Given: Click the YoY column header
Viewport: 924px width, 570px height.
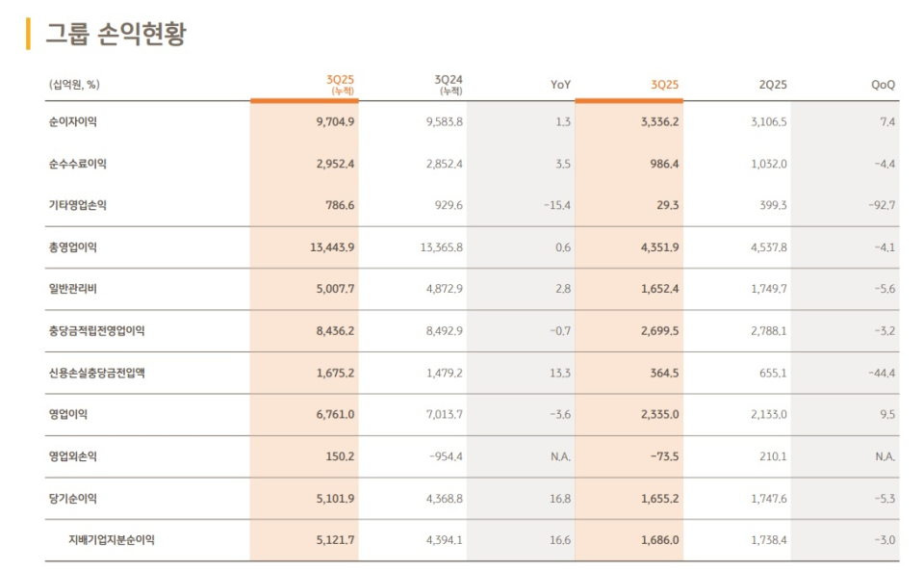Looking at the screenshot, I should 560,85.
